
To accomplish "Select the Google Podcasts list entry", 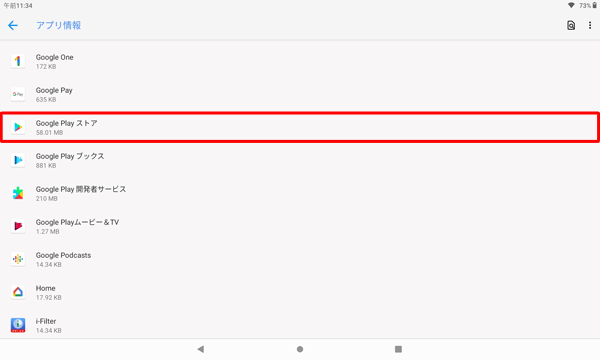I will 300,259.
